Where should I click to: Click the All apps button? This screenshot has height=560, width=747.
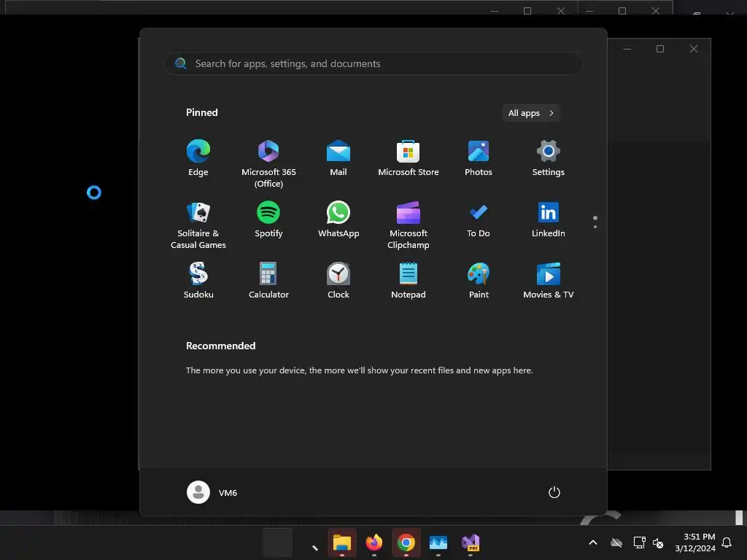(x=531, y=113)
